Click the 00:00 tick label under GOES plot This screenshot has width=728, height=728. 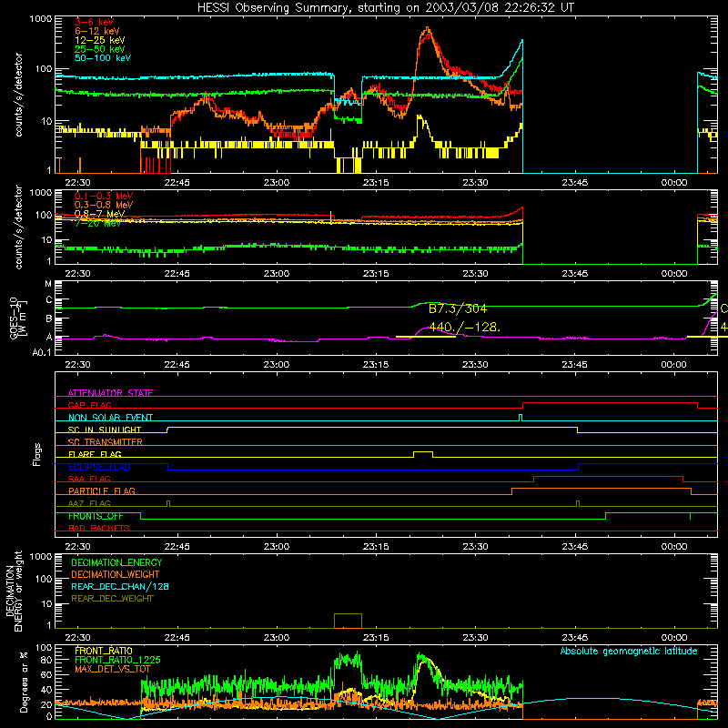pos(673,365)
